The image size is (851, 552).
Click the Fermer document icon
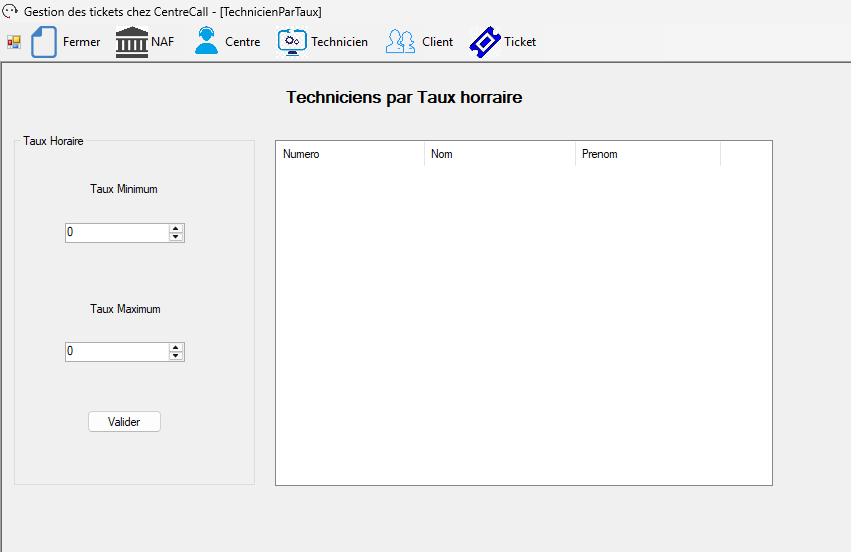[44, 42]
